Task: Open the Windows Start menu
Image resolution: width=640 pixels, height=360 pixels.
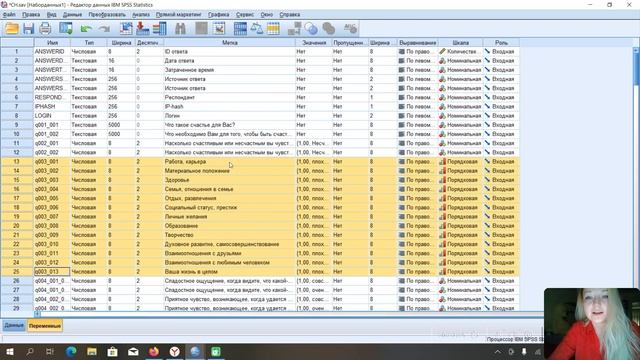Action: coord(9,351)
